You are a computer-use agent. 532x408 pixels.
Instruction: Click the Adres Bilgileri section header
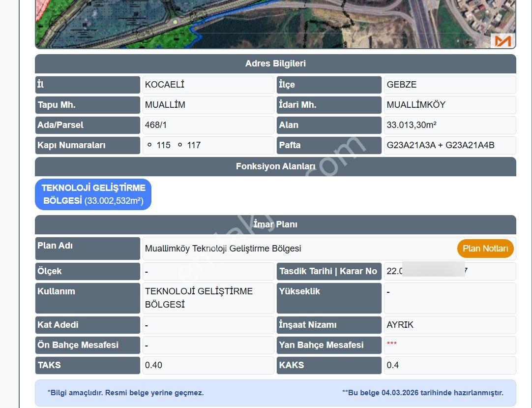pyautogui.click(x=275, y=63)
